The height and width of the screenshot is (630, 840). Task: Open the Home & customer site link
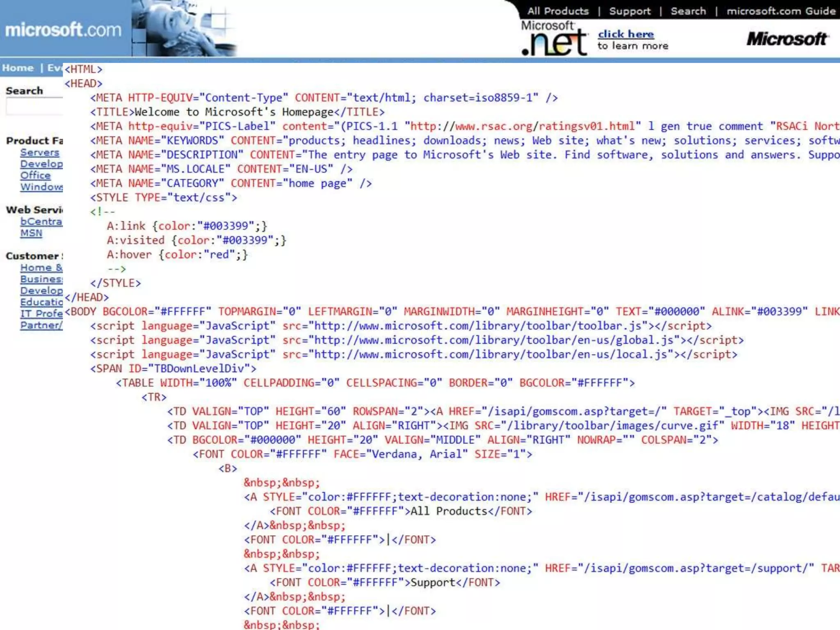click(41, 267)
